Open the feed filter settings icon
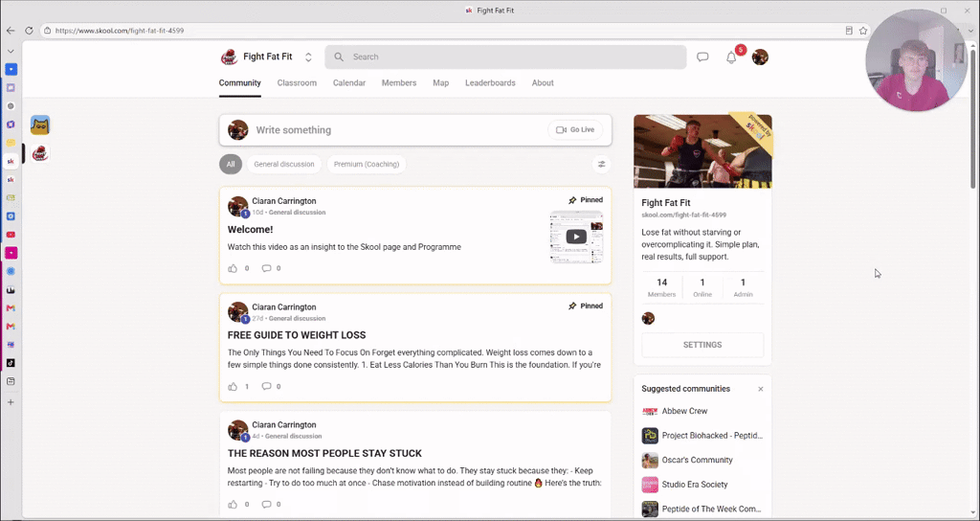980x521 pixels. [x=601, y=165]
